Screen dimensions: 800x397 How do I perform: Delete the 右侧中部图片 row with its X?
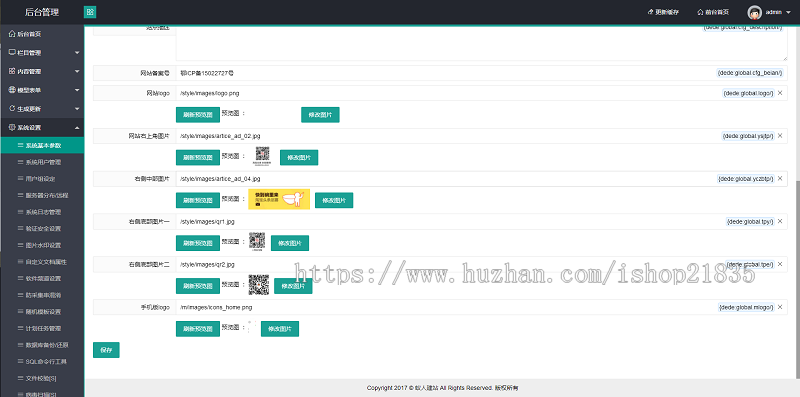pos(780,179)
